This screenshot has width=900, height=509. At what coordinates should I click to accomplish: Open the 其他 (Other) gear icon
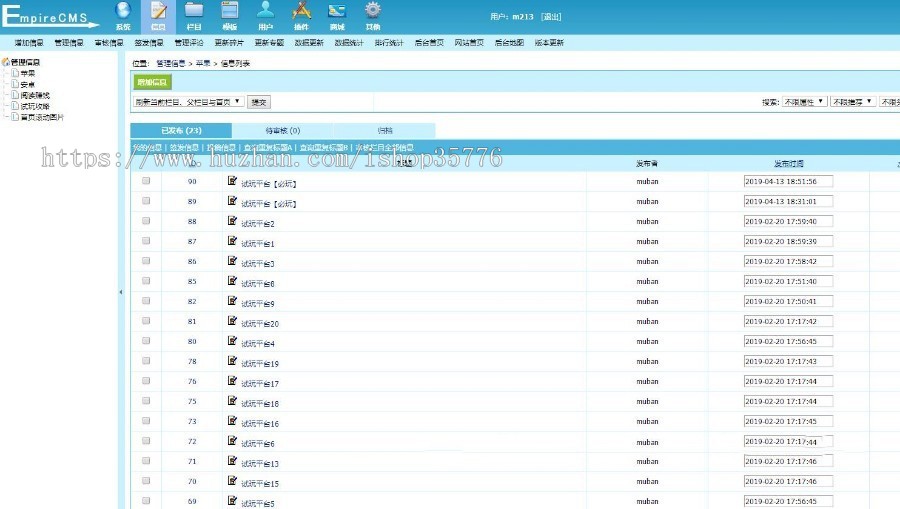[x=373, y=10]
